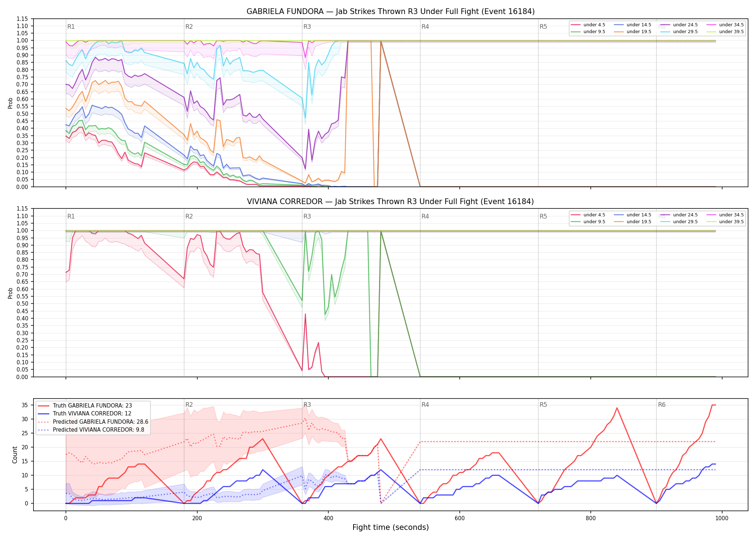Screen dimensions: 756x540
Task: Click R5 round marker in the Count chart
Action: 543,405
